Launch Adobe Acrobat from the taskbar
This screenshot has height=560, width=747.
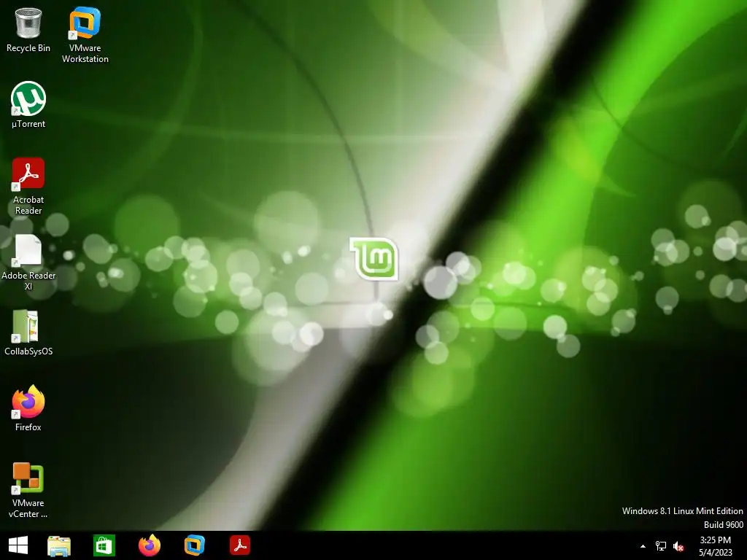coord(239,545)
